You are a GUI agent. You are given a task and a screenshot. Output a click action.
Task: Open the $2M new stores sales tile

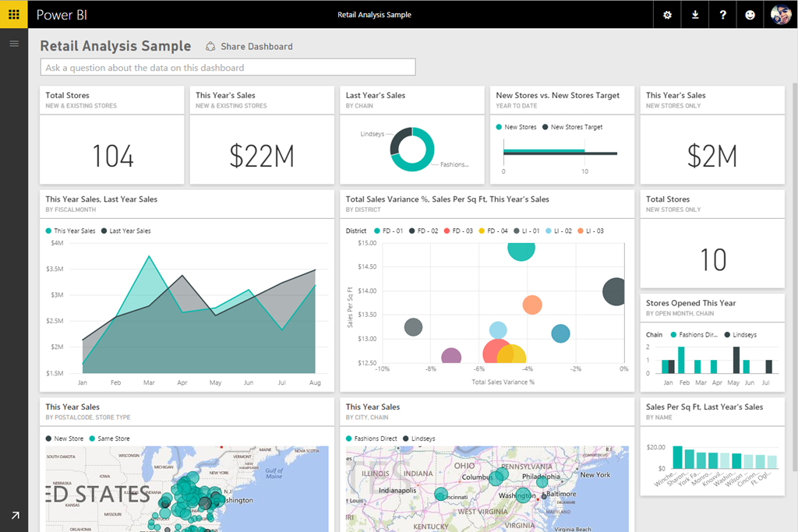click(712, 135)
